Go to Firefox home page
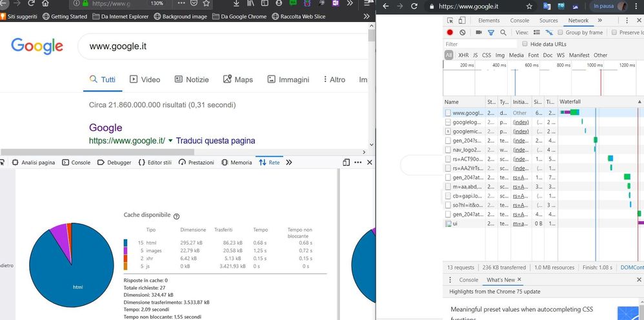Image resolution: width=644 pixels, height=320 pixels. (x=45, y=3)
